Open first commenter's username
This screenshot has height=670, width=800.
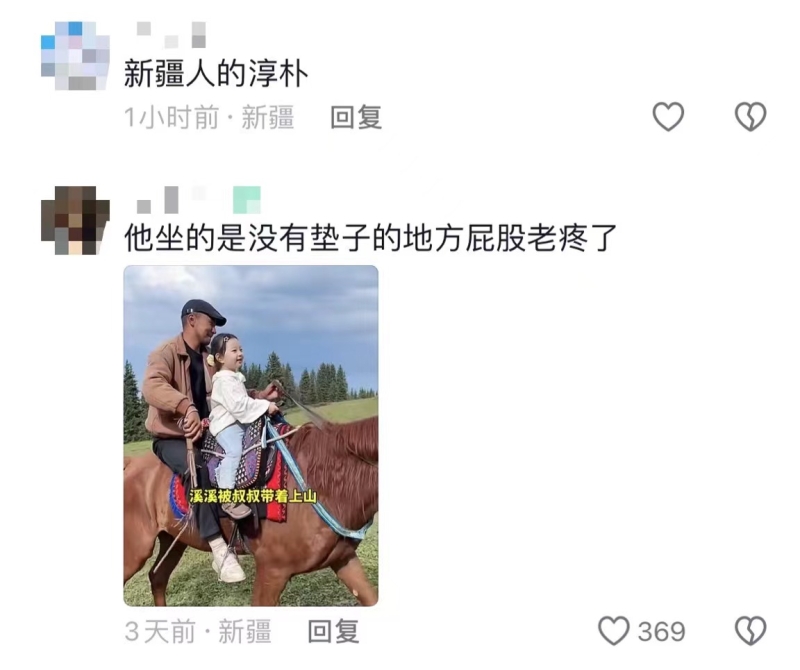click(x=171, y=35)
